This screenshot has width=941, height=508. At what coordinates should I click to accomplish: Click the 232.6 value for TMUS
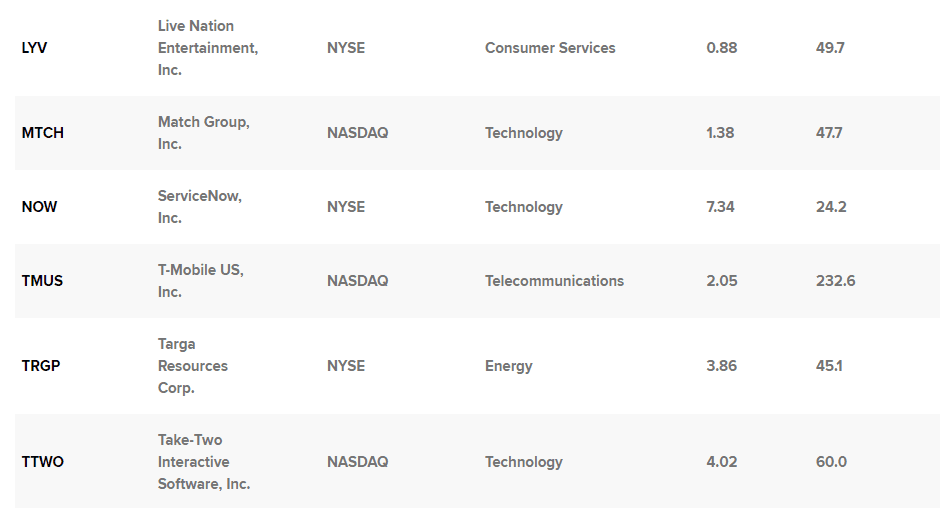[x=835, y=281]
